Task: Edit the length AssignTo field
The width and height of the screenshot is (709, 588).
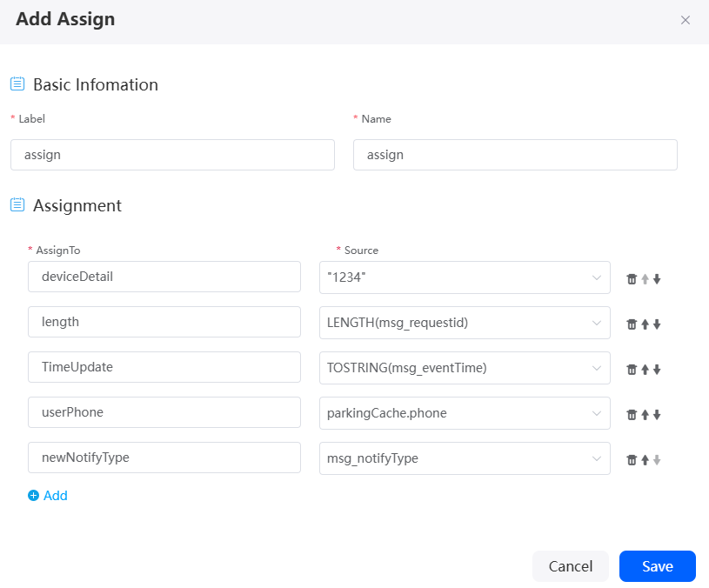Action: click(x=164, y=322)
